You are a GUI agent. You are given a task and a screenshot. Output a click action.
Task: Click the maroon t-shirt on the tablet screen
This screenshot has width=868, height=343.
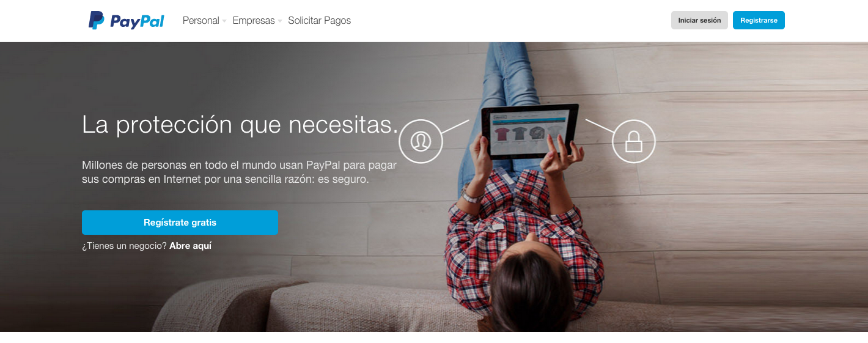pos(502,134)
